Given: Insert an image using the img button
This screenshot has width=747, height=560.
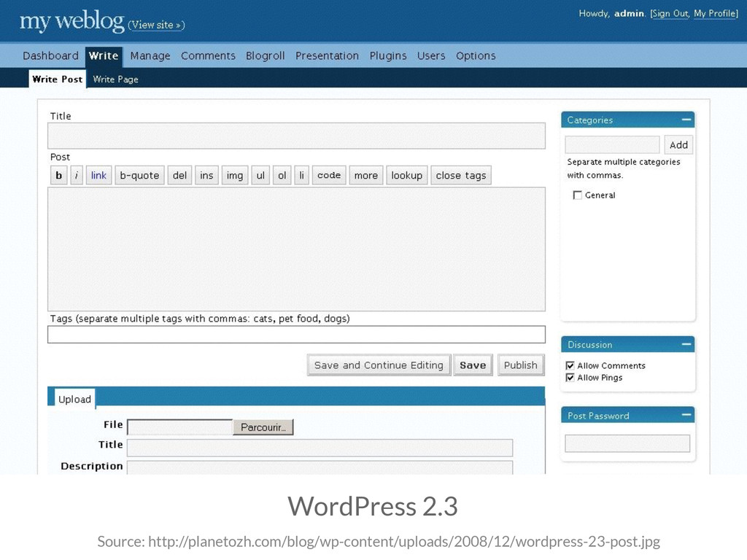Looking at the screenshot, I should [234, 175].
